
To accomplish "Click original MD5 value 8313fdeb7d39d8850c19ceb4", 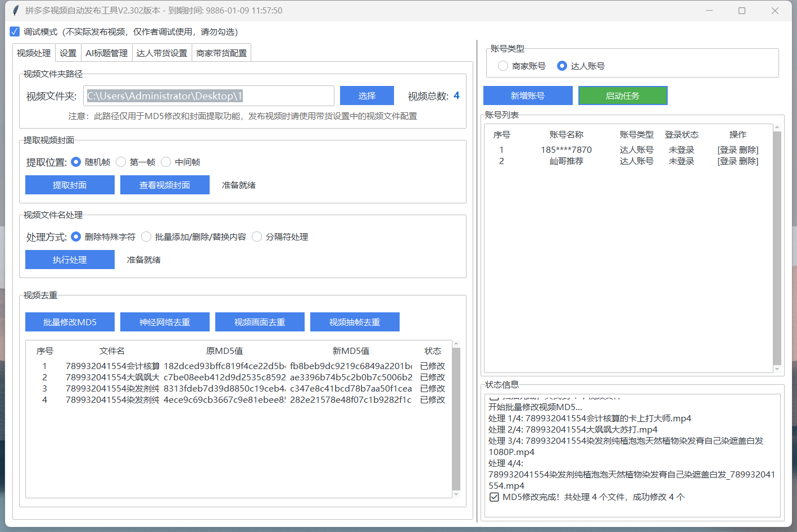I will (224, 389).
